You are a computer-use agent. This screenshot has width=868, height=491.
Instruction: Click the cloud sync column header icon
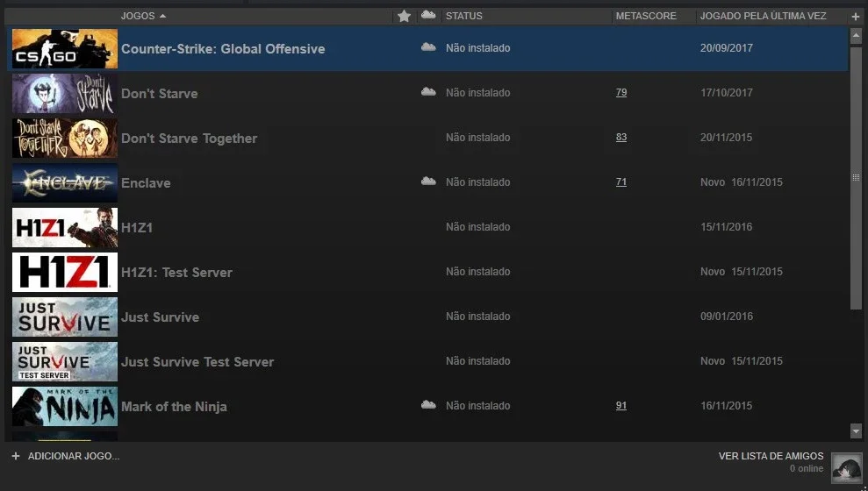coord(428,15)
